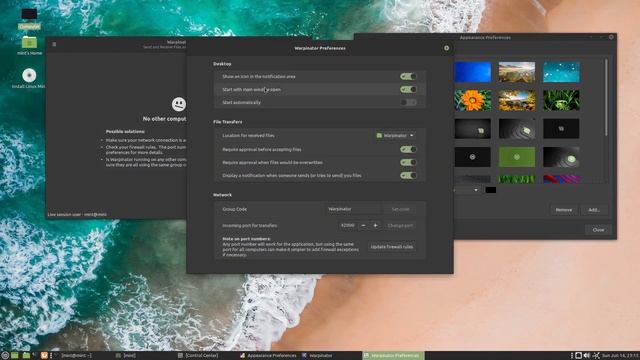Open Location for received files Warpinator dropdown
Viewport: 640px width, 360px height.
click(x=395, y=136)
